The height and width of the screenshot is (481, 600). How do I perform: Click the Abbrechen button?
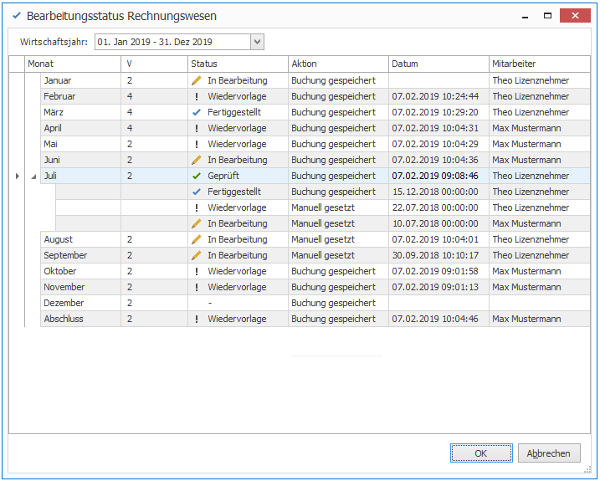(549, 453)
